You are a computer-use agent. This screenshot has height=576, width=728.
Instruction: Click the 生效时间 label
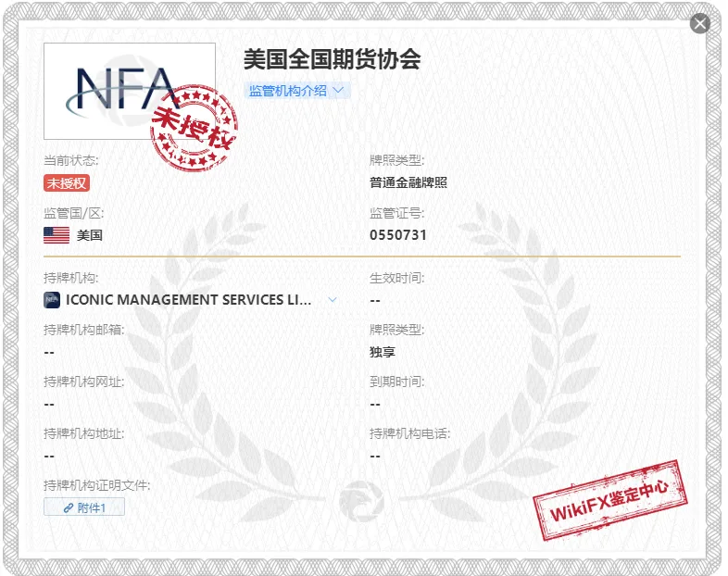[x=397, y=278]
